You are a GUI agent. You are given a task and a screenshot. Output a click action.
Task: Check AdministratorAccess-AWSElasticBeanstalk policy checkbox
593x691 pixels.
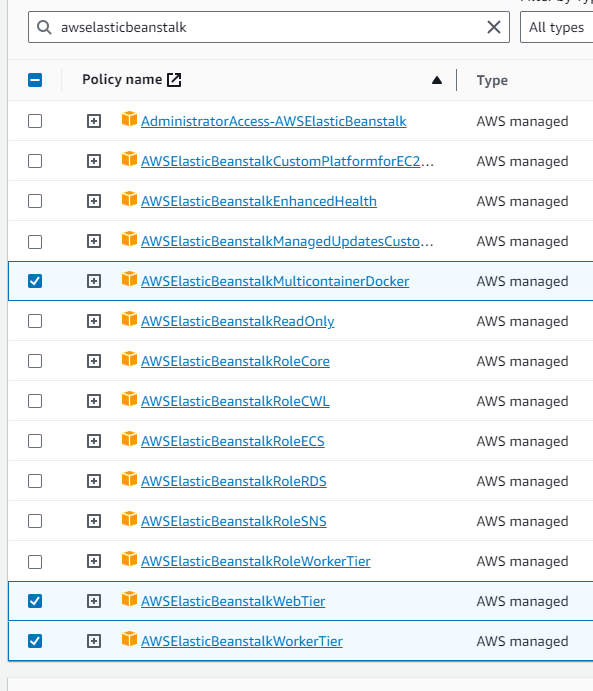(35, 121)
